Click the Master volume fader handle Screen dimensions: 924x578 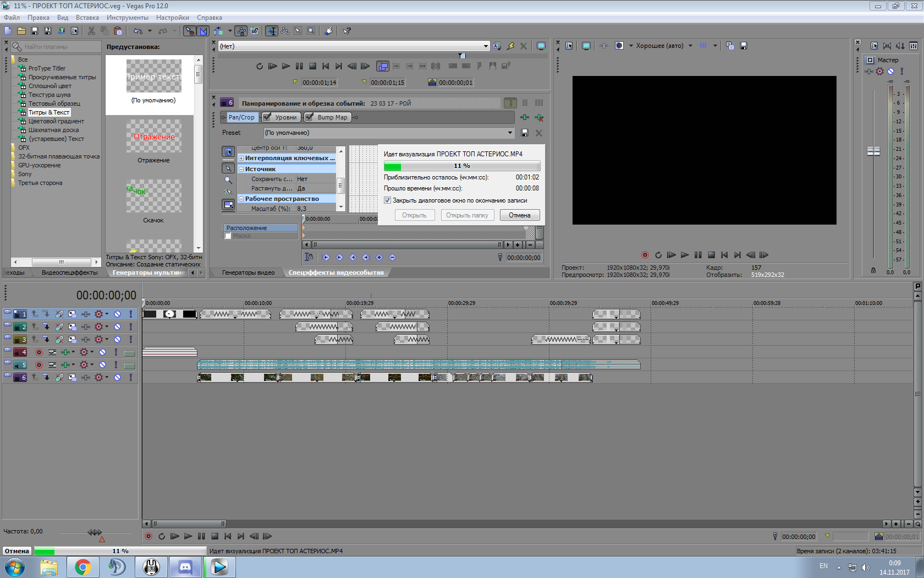(x=873, y=151)
